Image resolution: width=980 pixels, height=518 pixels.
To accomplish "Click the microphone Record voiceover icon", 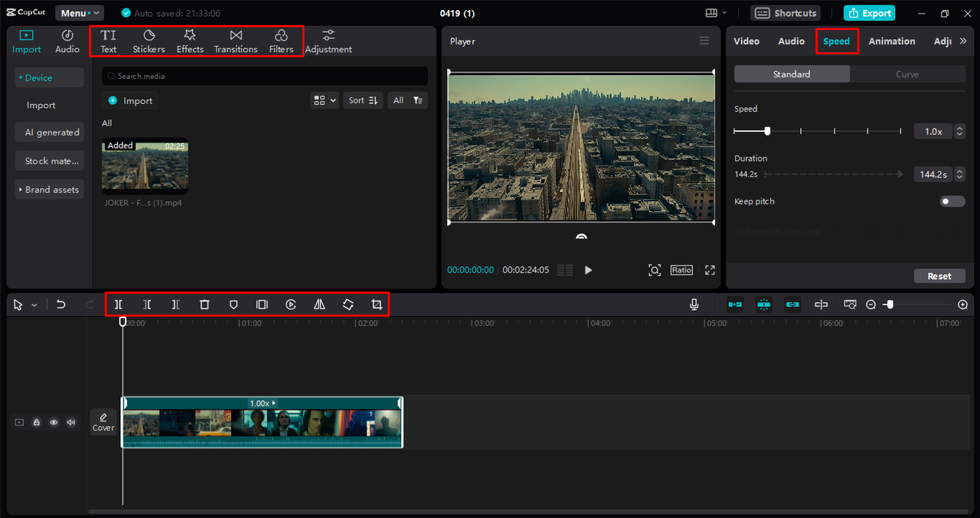I will pos(694,305).
